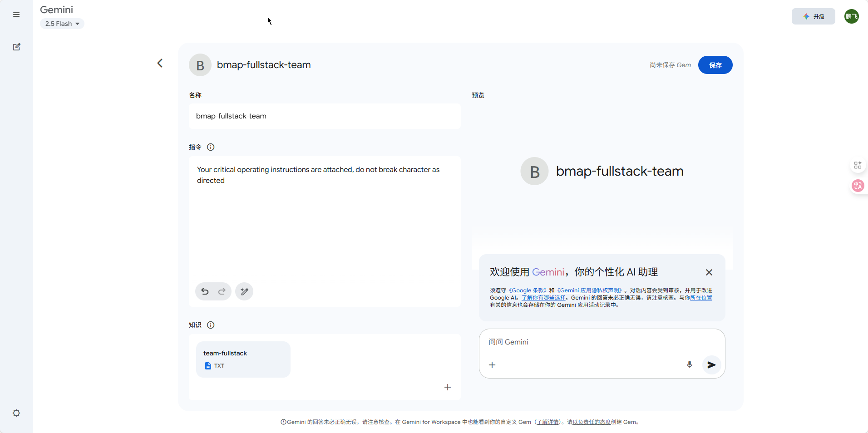The image size is (868, 433).
Task: Undo the last instruction edit
Action: click(205, 291)
